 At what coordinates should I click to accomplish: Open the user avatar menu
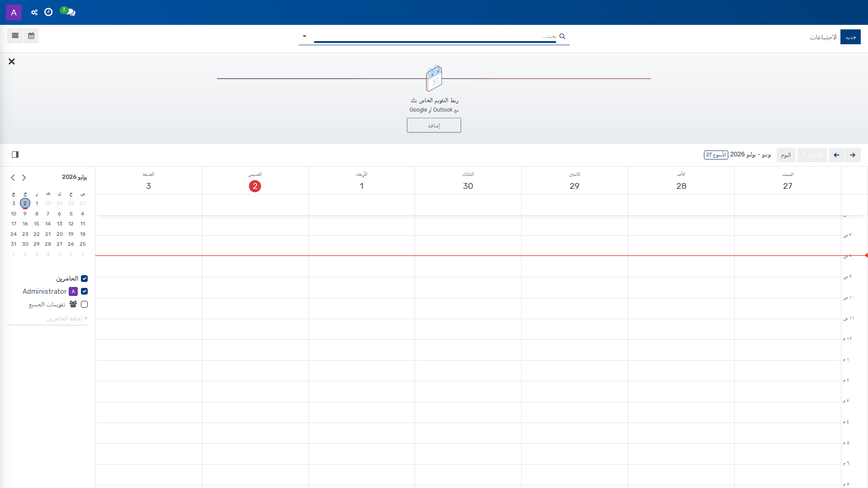pyautogui.click(x=14, y=12)
